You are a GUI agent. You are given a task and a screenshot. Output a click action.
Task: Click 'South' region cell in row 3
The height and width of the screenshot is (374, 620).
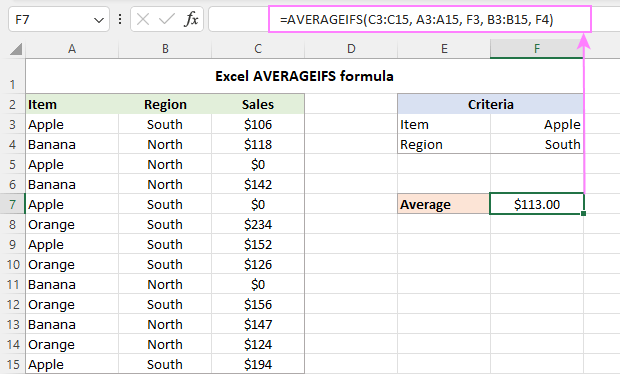tap(165, 125)
